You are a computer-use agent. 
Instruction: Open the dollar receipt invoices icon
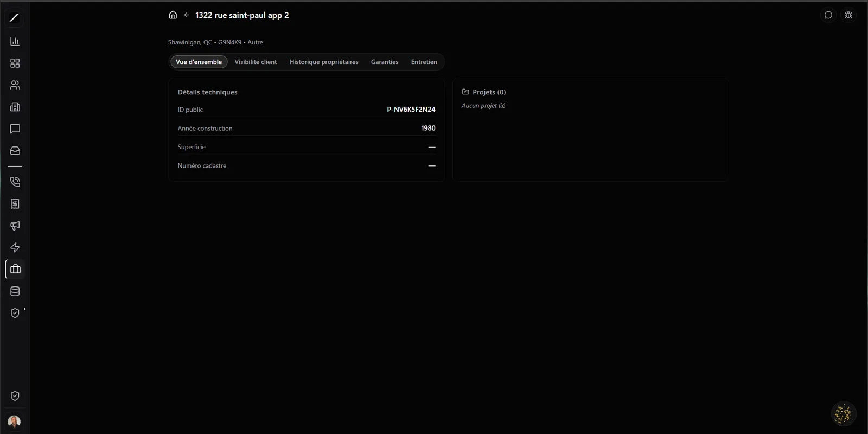[15, 204]
